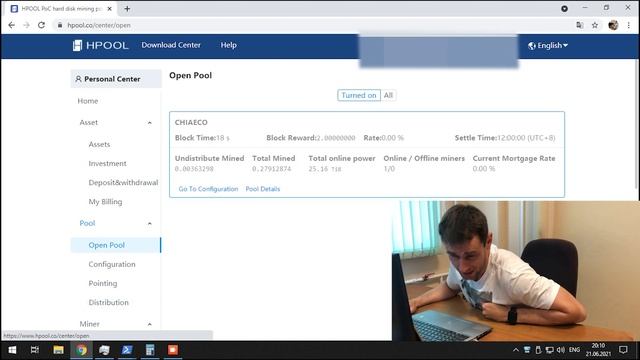The width and height of the screenshot is (640, 360).
Task: Reload the page with refresh icon
Action: 41,25
